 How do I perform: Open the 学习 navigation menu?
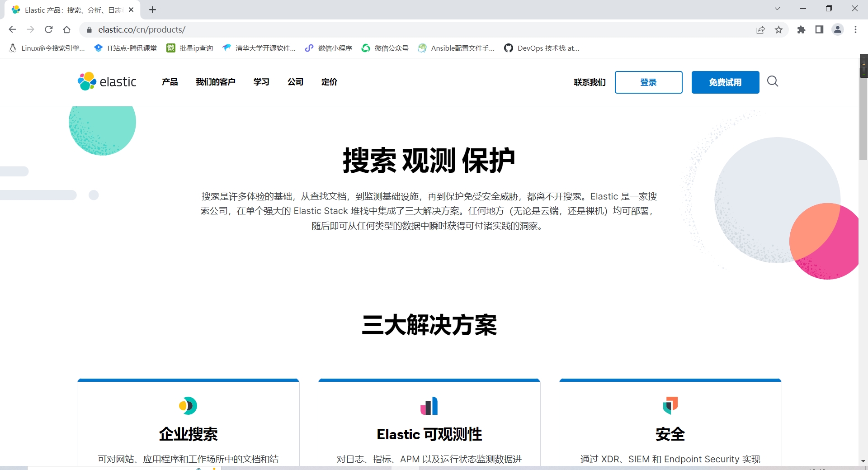point(261,82)
